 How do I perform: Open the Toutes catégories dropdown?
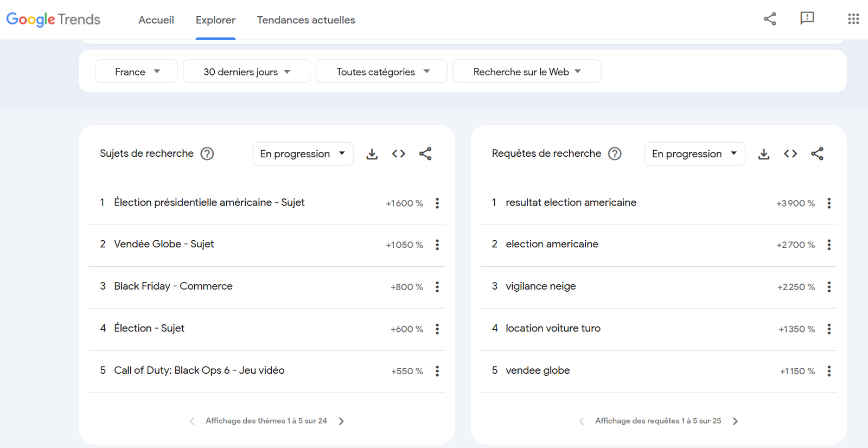pos(381,71)
